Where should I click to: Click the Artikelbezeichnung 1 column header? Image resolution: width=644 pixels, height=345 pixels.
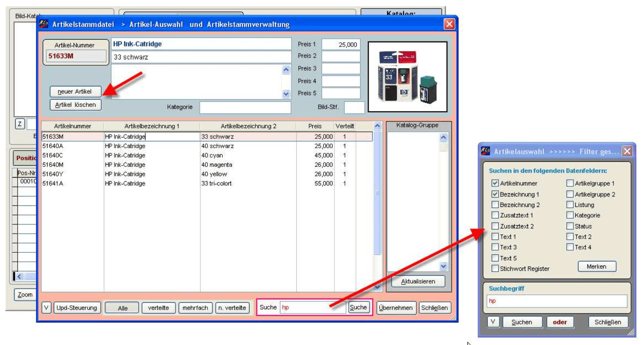coord(152,126)
